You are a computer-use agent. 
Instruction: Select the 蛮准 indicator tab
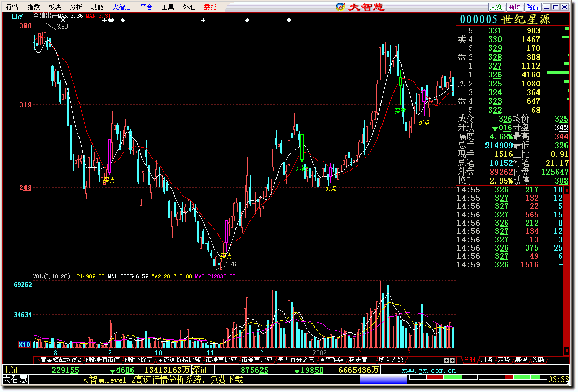pos(332,360)
